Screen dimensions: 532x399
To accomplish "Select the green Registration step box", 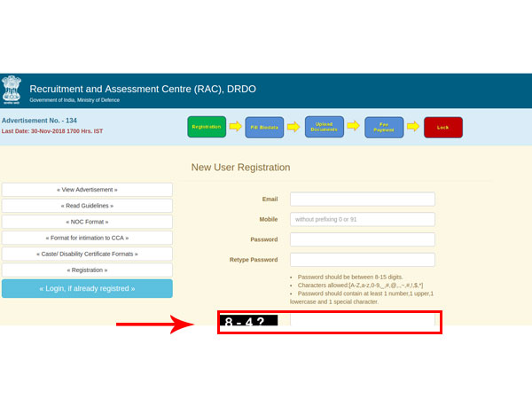I will coord(207,127).
